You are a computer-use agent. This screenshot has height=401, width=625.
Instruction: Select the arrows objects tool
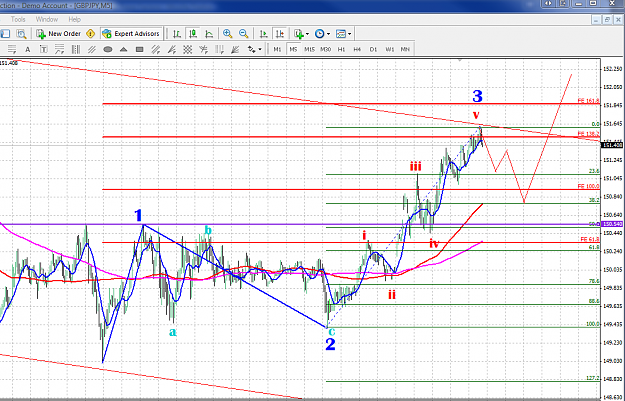pos(252,49)
